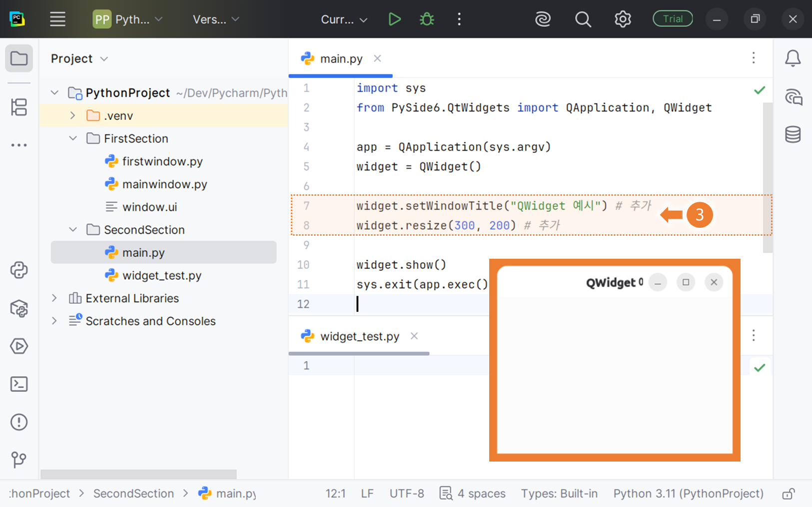Show more tool windows ellipsis

click(x=19, y=145)
